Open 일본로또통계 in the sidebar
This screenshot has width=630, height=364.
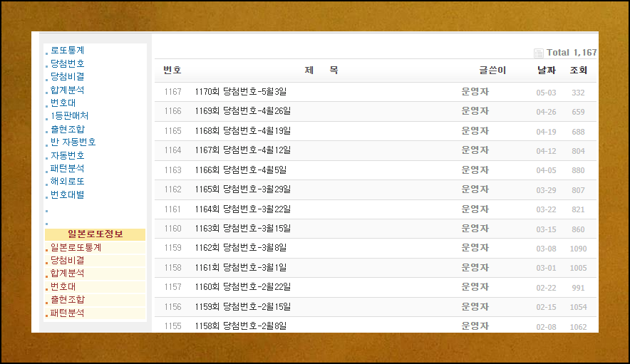pos(76,247)
